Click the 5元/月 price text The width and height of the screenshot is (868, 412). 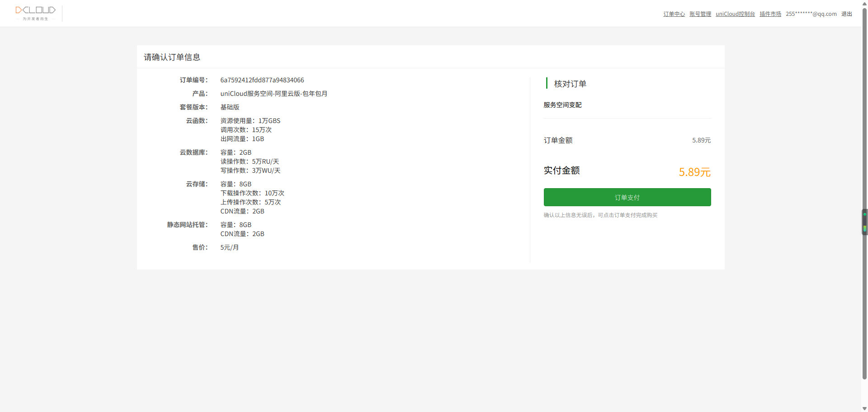(x=230, y=247)
